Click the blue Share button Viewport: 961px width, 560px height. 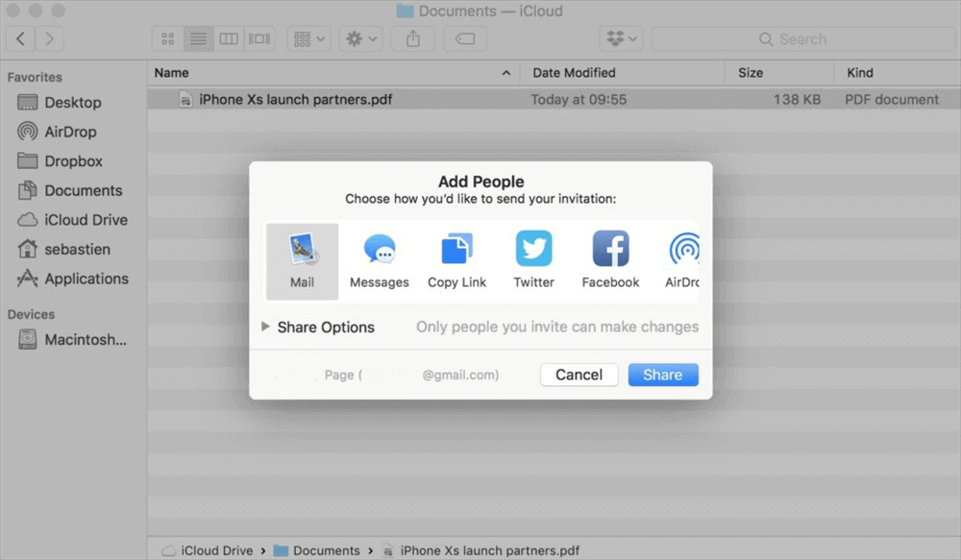point(662,375)
